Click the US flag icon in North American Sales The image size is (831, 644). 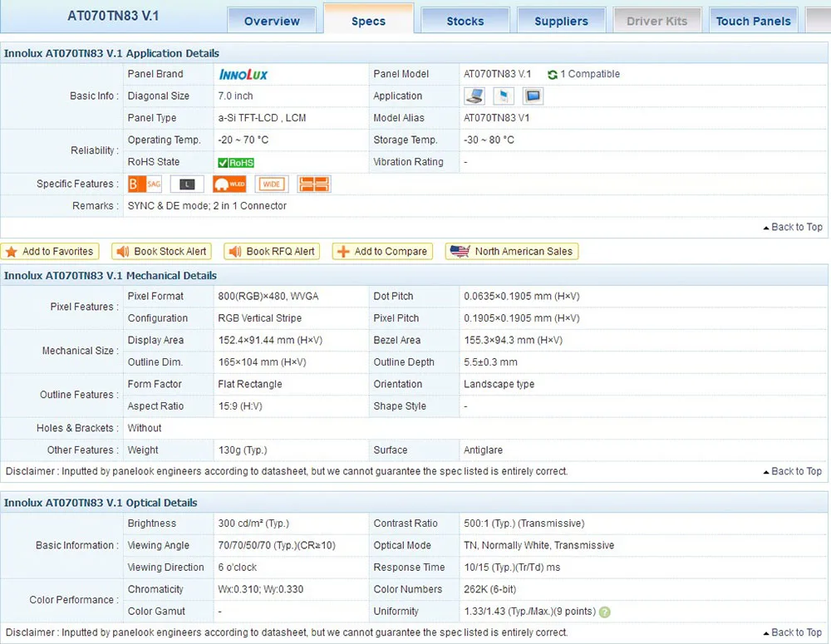click(460, 251)
